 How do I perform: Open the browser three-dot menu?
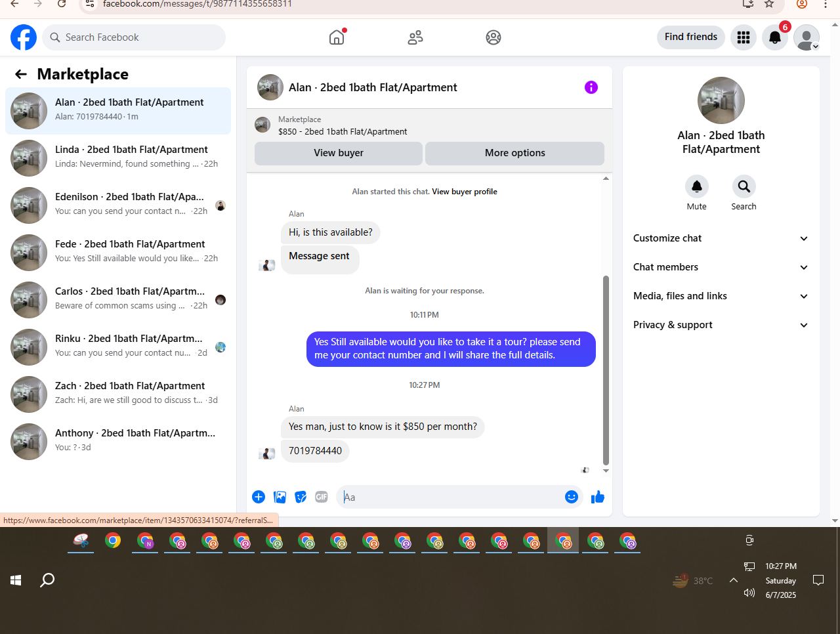826,4
